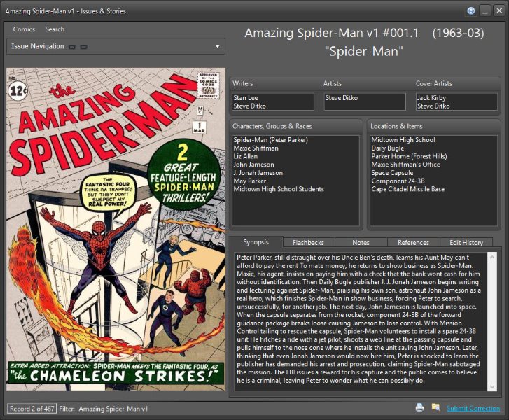Click the printer icon in the status bar
Image resolution: width=509 pixels, height=420 pixels.
[x=419, y=407]
